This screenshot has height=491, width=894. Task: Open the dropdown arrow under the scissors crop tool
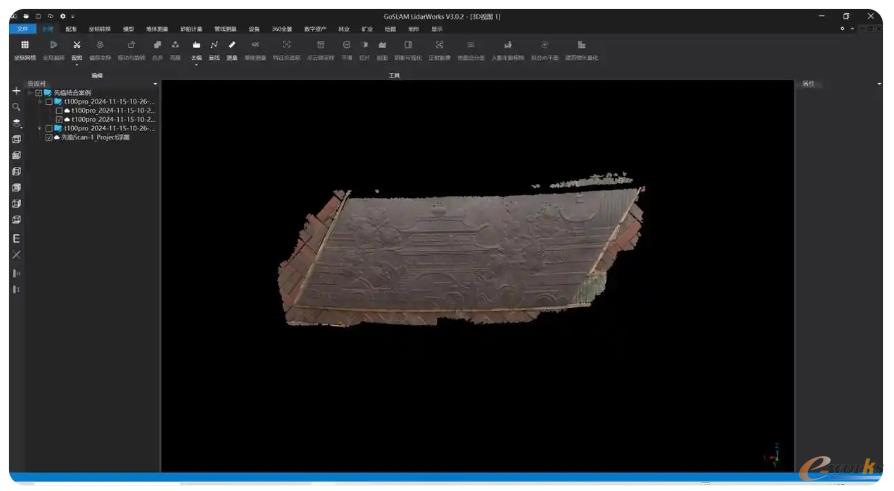click(76, 64)
